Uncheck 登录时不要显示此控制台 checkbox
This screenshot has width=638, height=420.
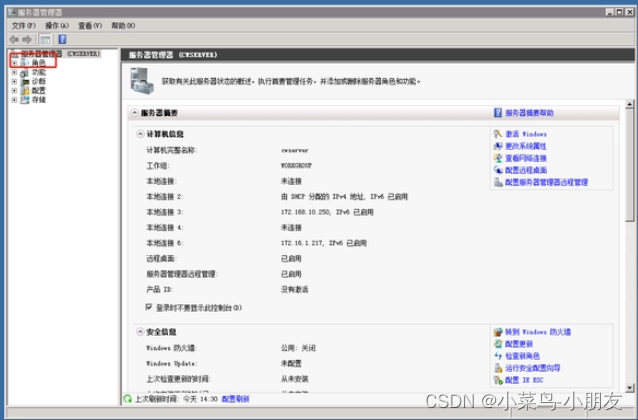click(x=149, y=307)
